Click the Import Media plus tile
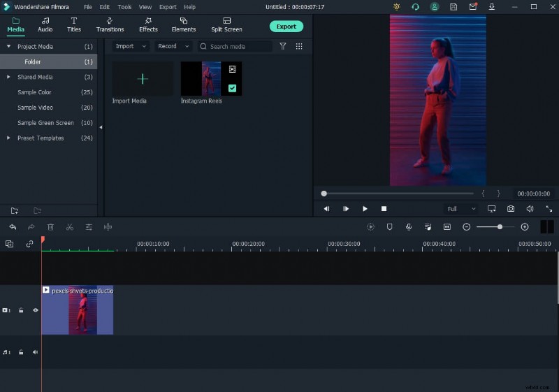 pyautogui.click(x=143, y=79)
